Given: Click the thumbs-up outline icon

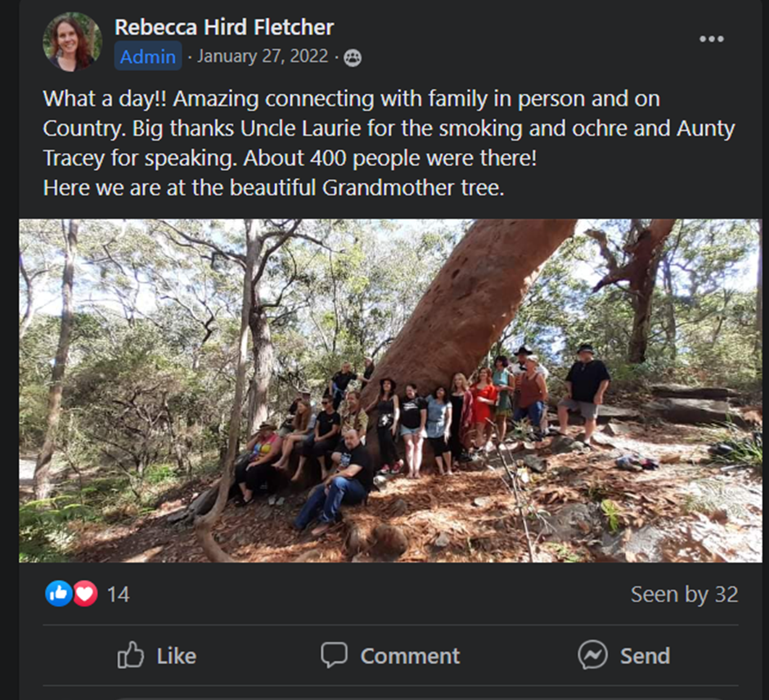Looking at the screenshot, I should pos(131,655).
